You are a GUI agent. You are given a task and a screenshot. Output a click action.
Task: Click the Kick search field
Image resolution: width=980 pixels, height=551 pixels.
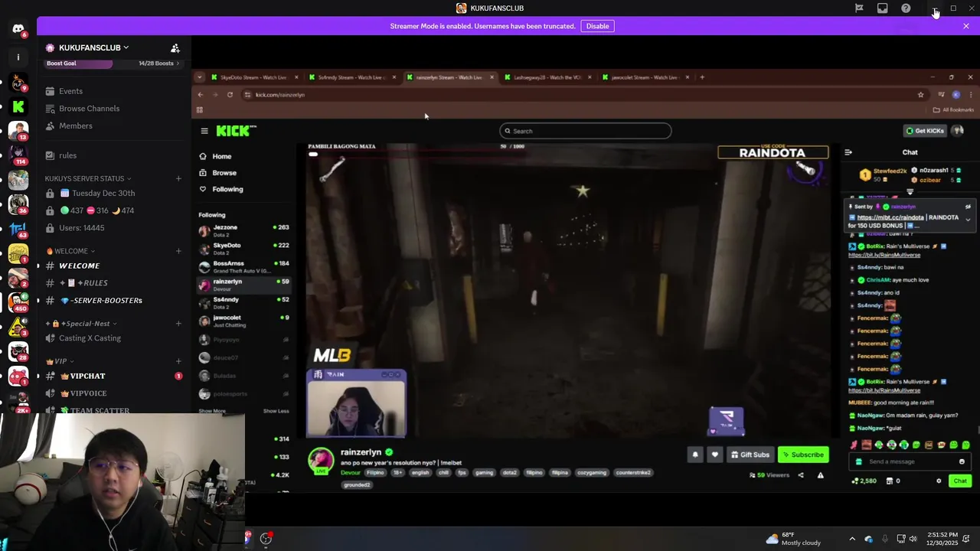pyautogui.click(x=586, y=131)
